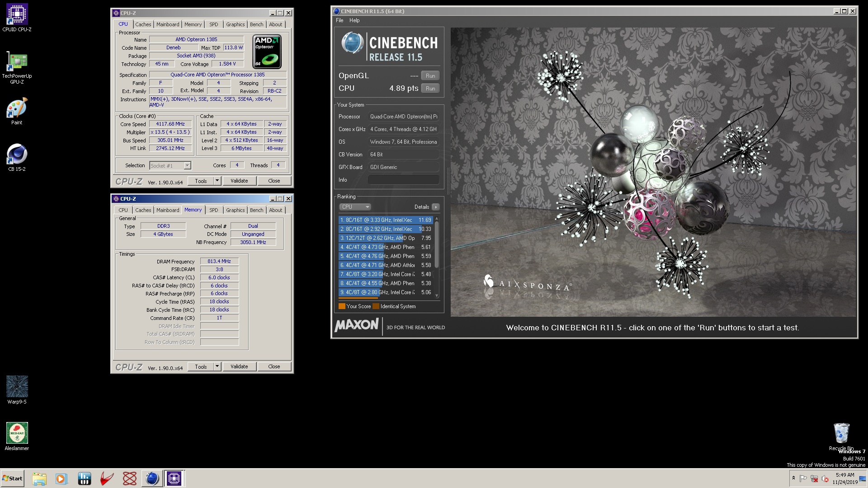Open the About tab in top CPU-Z window
868x488 pixels.
[276, 24]
